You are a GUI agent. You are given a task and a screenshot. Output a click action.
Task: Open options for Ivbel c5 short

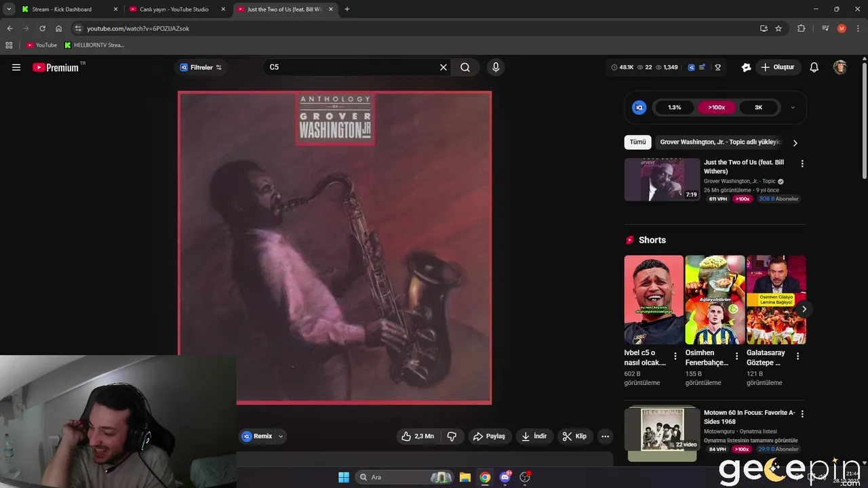(675, 356)
